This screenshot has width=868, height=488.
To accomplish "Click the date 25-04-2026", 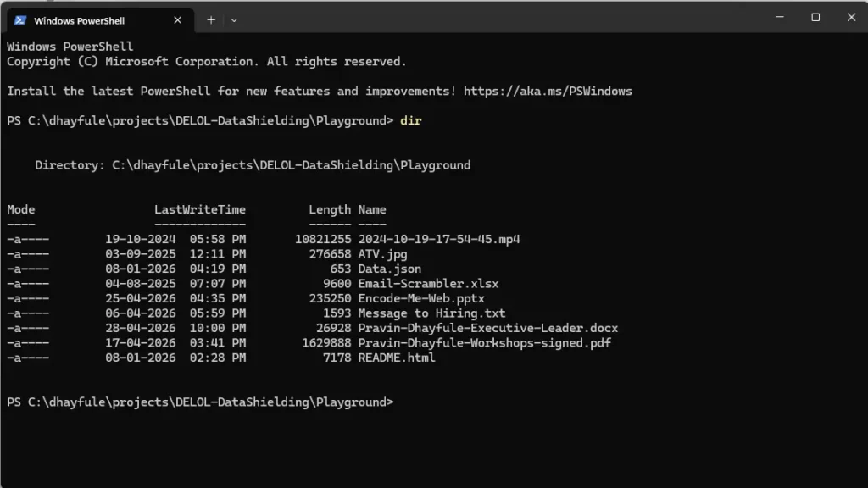I will click(x=141, y=299).
